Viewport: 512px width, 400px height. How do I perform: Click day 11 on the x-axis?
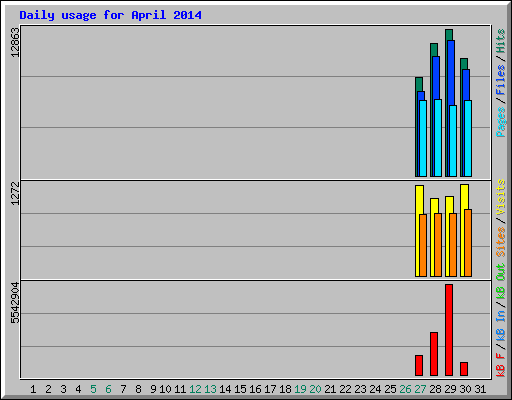pyautogui.click(x=180, y=389)
